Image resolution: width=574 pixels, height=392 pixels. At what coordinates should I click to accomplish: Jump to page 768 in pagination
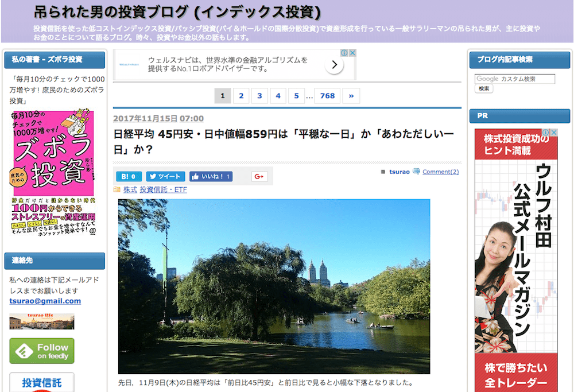pos(327,96)
